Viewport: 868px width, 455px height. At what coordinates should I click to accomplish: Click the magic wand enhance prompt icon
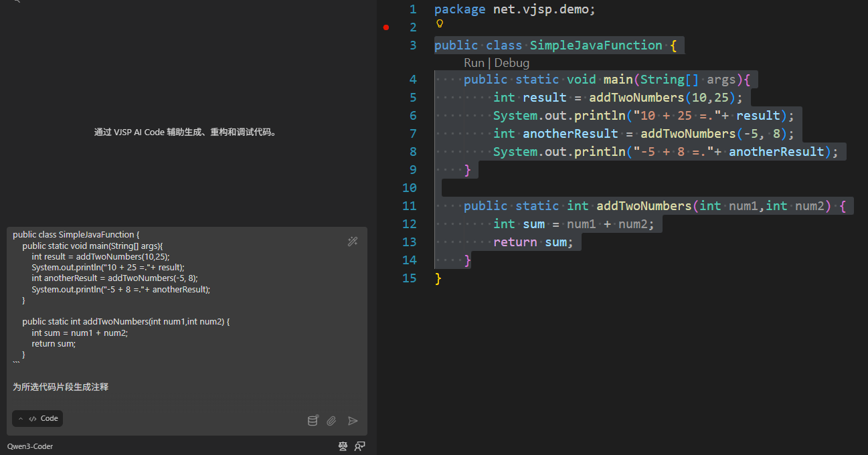[353, 242]
